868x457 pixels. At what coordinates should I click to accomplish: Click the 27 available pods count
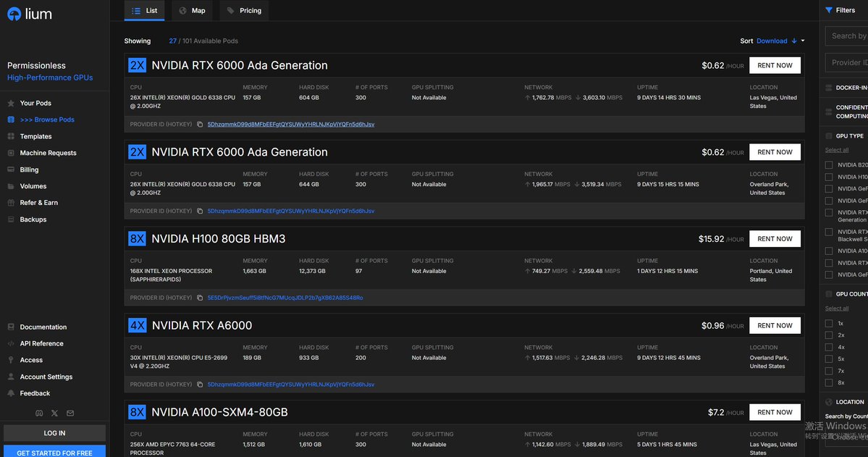(173, 41)
